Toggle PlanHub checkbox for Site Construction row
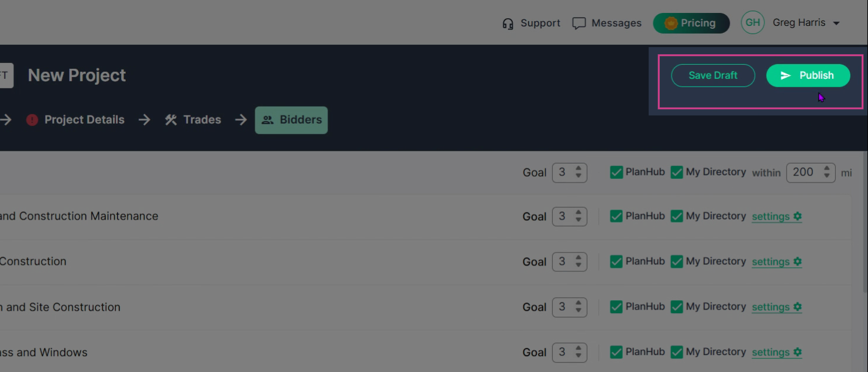This screenshot has width=868, height=372. coord(616,307)
